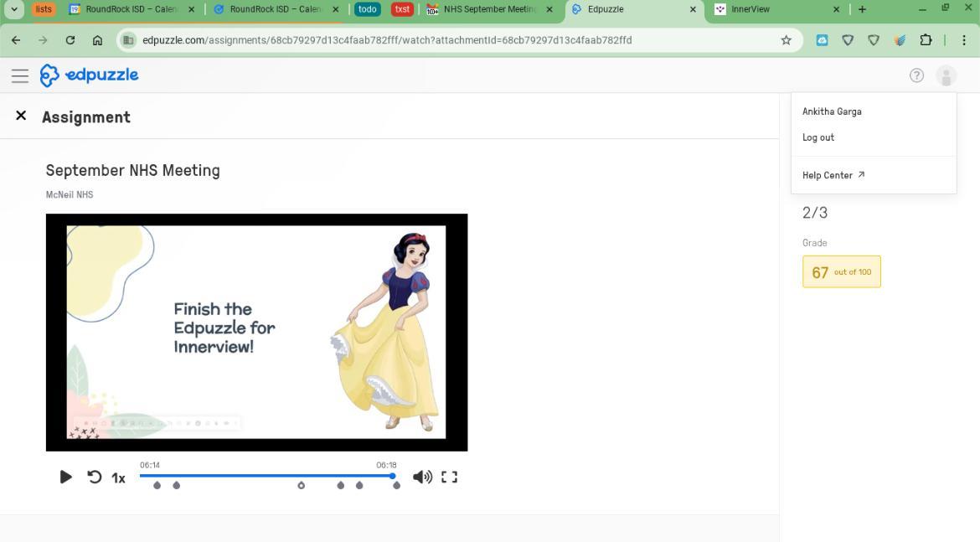Go to browser home page icon

[x=97, y=40]
